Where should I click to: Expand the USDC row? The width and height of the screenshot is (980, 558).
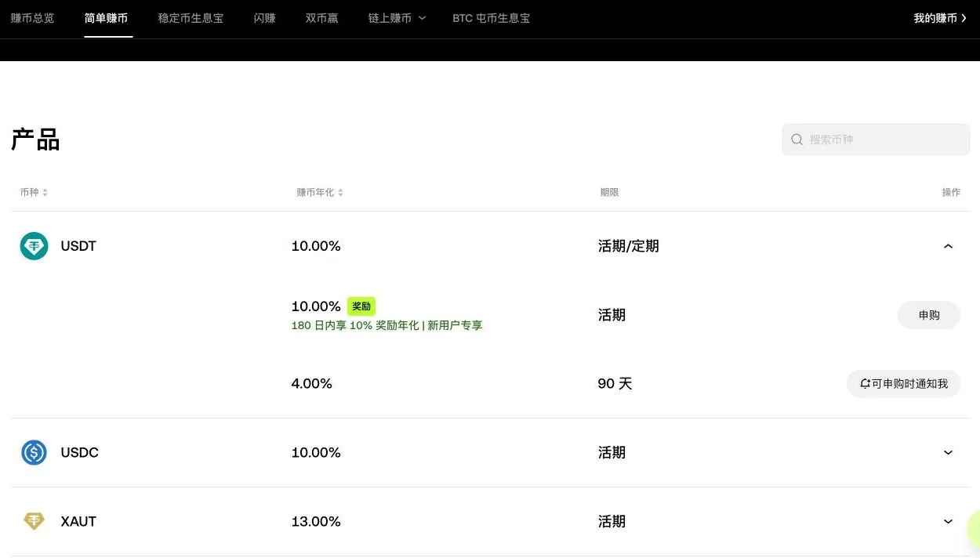tap(948, 453)
